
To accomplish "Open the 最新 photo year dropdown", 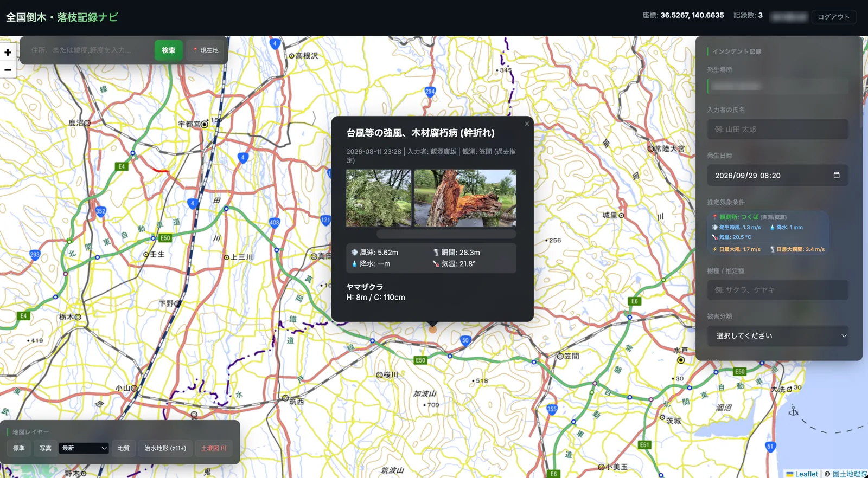I will point(84,448).
